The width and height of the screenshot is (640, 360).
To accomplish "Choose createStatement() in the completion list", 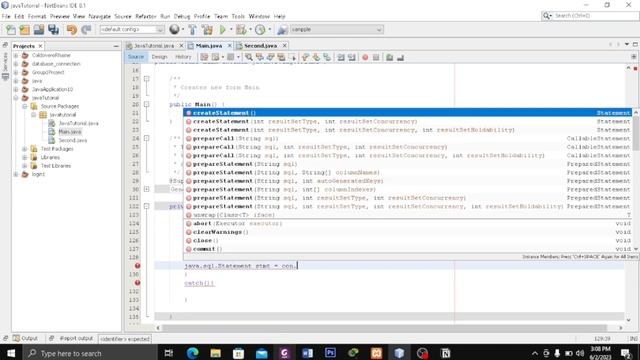I will tap(407, 113).
